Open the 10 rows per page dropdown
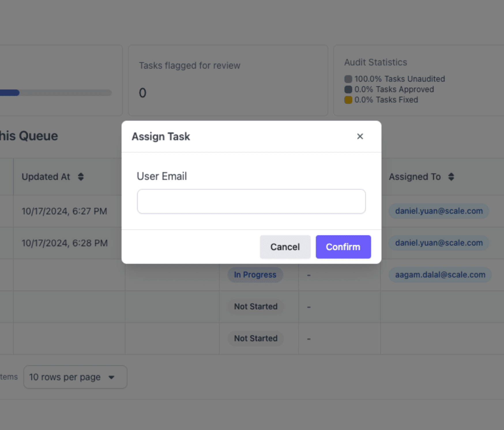 [75, 377]
